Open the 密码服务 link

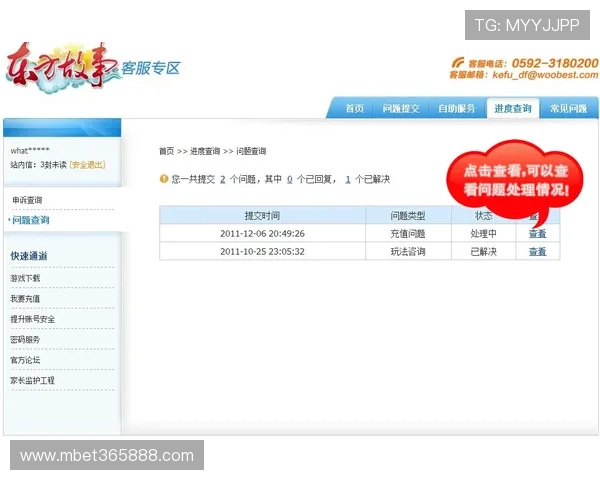pos(25,340)
